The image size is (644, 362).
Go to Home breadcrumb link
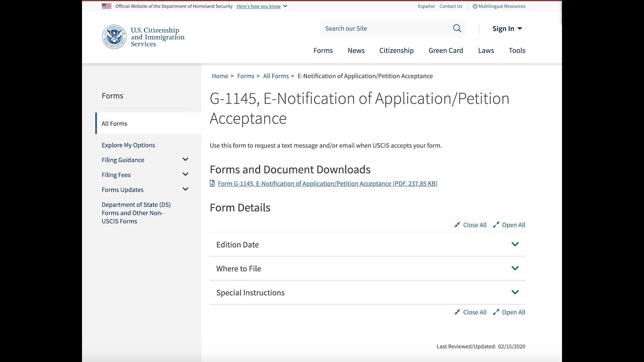pos(220,76)
